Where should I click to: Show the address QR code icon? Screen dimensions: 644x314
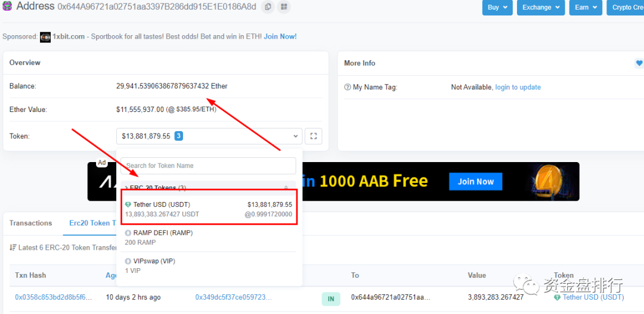pos(284,7)
